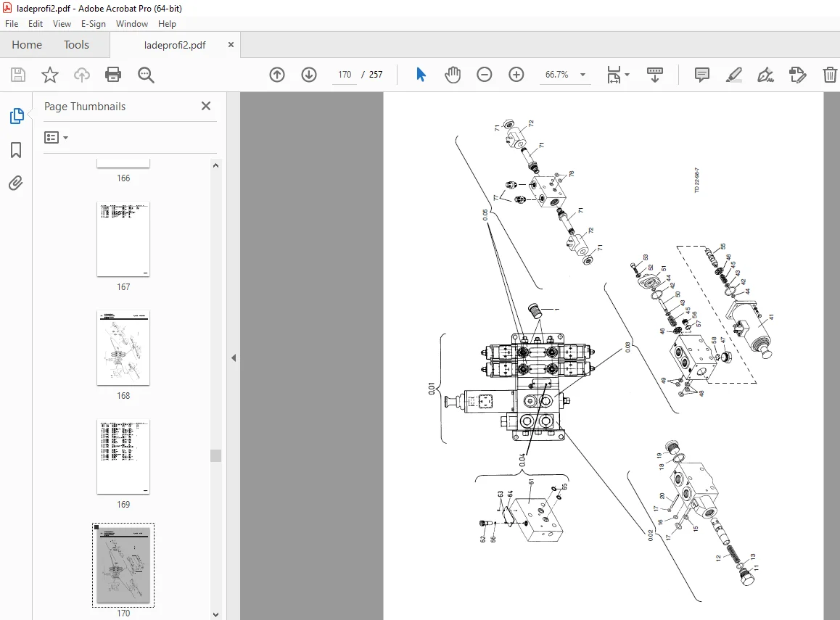
Task: Open the E-Sign menu
Action: (x=94, y=23)
